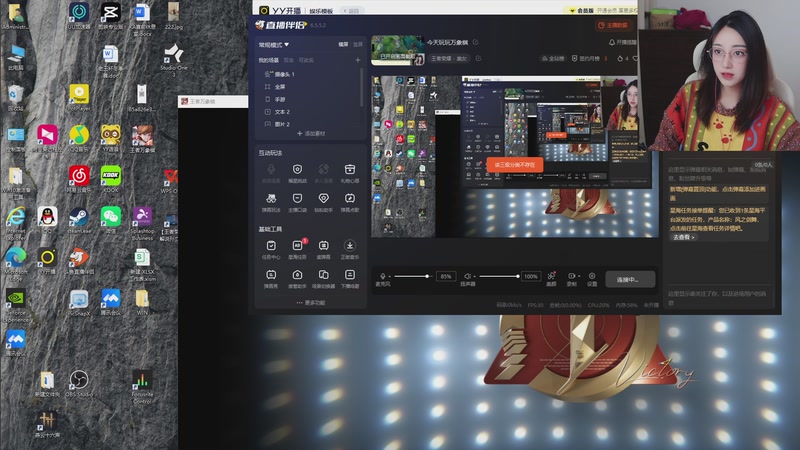
Task: Open the NetEase Cloud Music desktop shortcut
Action: tap(79, 179)
